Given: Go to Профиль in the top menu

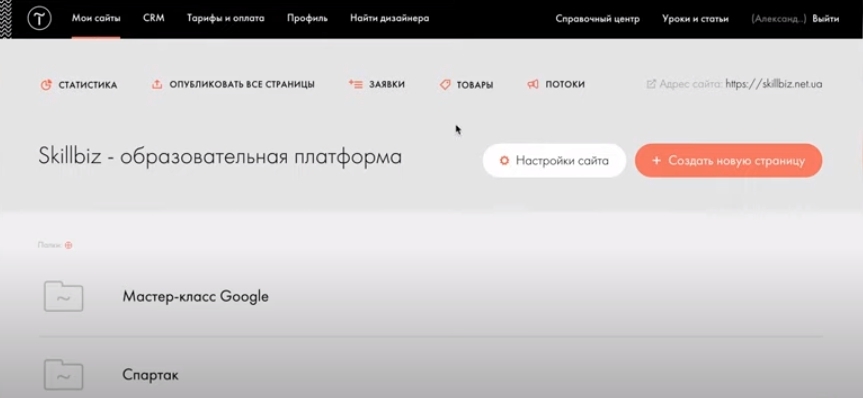Looking at the screenshot, I should click(x=307, y=18).
